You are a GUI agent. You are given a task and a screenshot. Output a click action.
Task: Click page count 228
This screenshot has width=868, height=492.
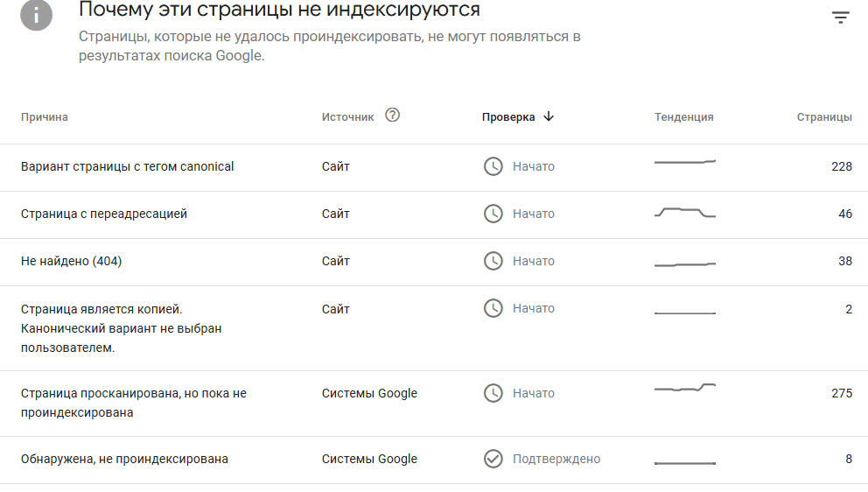pos(842,166)
